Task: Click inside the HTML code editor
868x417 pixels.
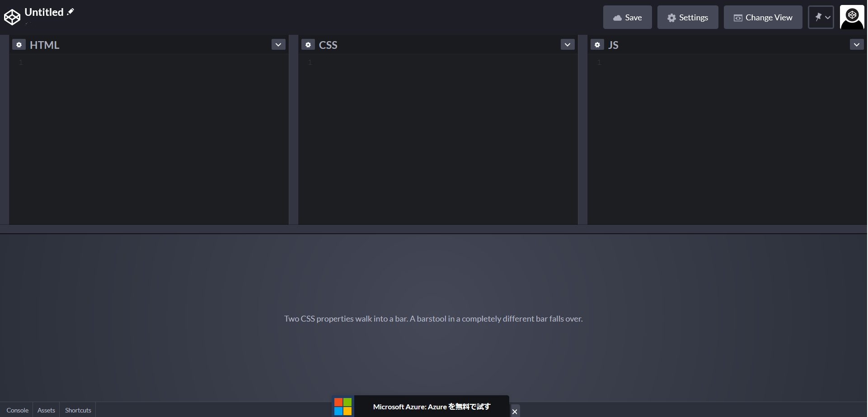Action: [149, 136]
